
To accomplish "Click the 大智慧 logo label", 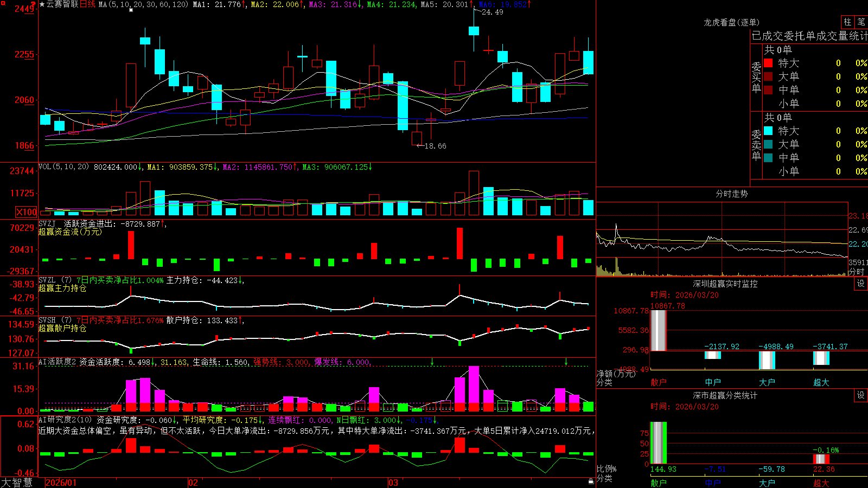I will 17,483.
